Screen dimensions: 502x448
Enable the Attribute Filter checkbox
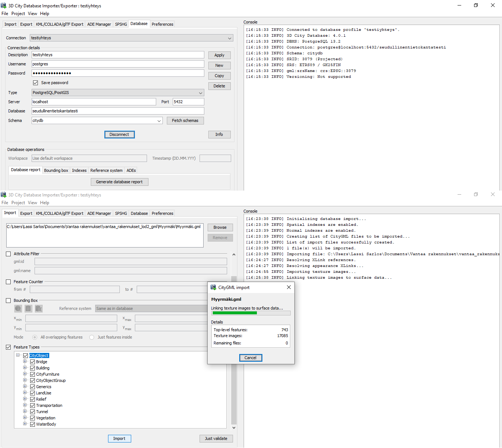coord(8,254)
